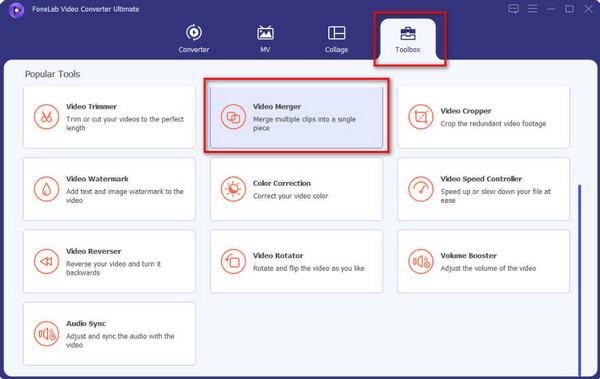Click the FoneLab app logo icon
600x379 pixels.
tap(16, 10)
